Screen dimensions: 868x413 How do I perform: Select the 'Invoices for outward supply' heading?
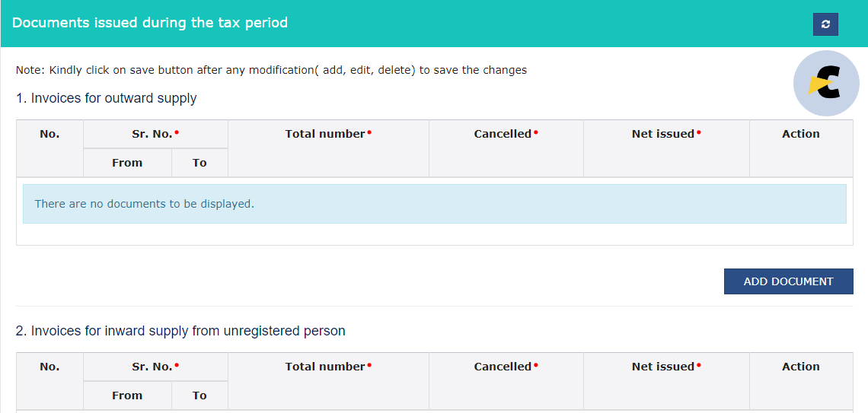point(107,98)
